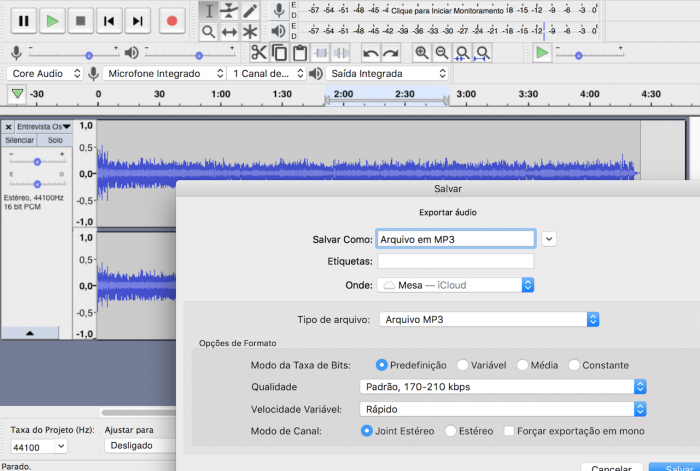This screenshot has height=471, width=700.
Task: Fit project to window width
Action: click(483, 53)
